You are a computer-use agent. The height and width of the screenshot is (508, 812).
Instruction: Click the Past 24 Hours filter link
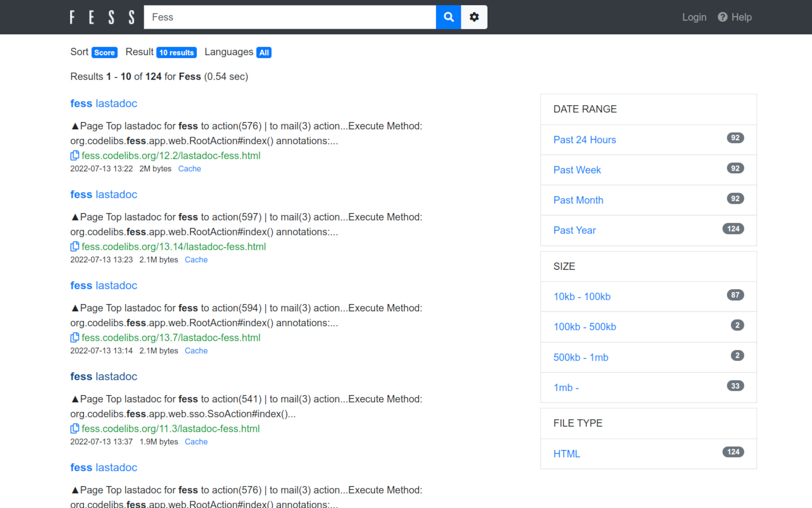tap(584, 139)
